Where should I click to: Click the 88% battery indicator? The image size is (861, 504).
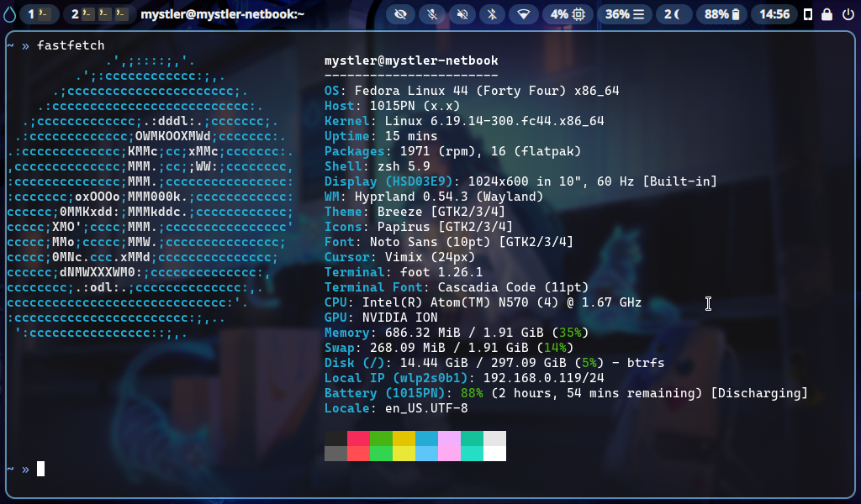[x=722, y=14]
